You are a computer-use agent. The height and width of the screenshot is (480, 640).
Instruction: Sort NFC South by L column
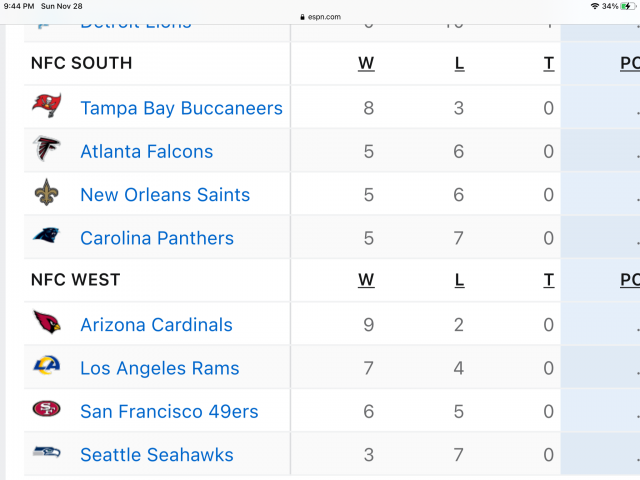[459, 64]
